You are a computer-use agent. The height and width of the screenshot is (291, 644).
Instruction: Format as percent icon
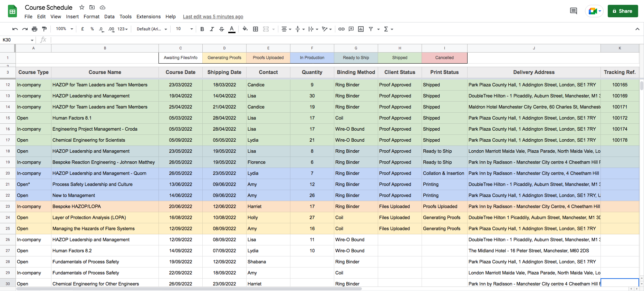point(92,29)
